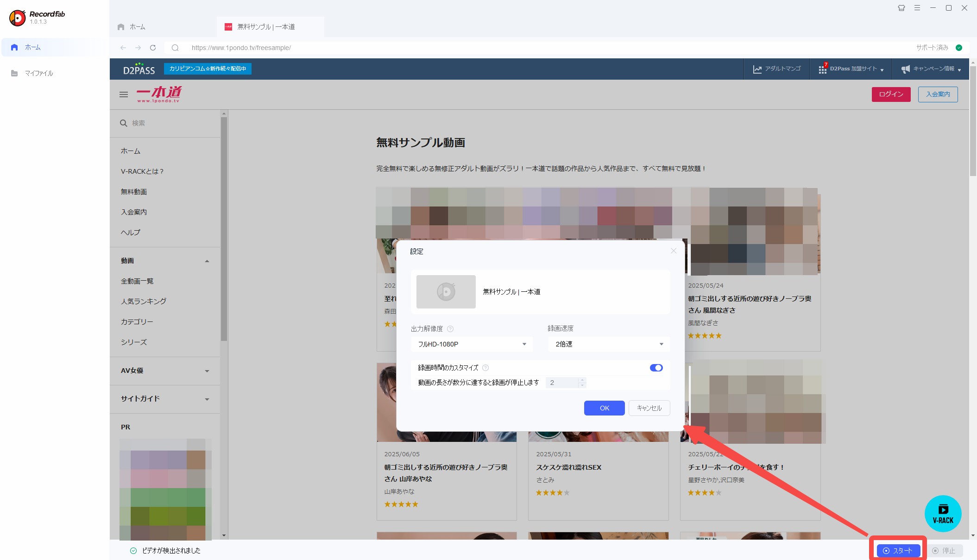Open the RecordFab hamburger menu in title bar

[x=917, y=8]
